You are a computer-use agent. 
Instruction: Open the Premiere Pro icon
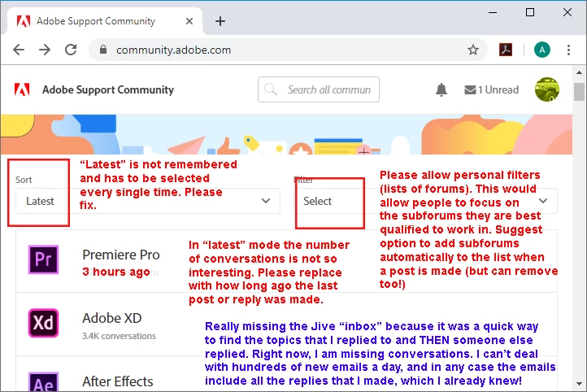click(x=43, y=259)
